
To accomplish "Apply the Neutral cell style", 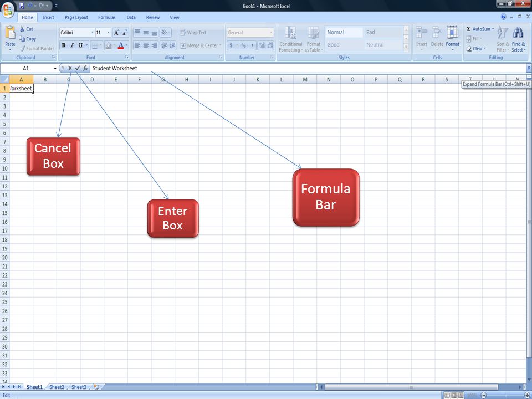I will [x=383, y=45].
